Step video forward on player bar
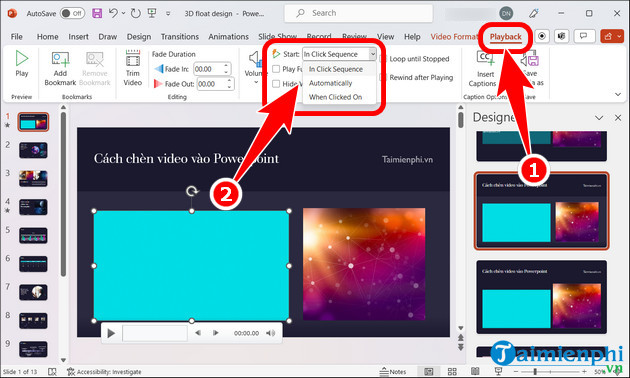Image resolution: width=630 pixels, height=378 pixels. pyautogui.click(x=215, y=333)
